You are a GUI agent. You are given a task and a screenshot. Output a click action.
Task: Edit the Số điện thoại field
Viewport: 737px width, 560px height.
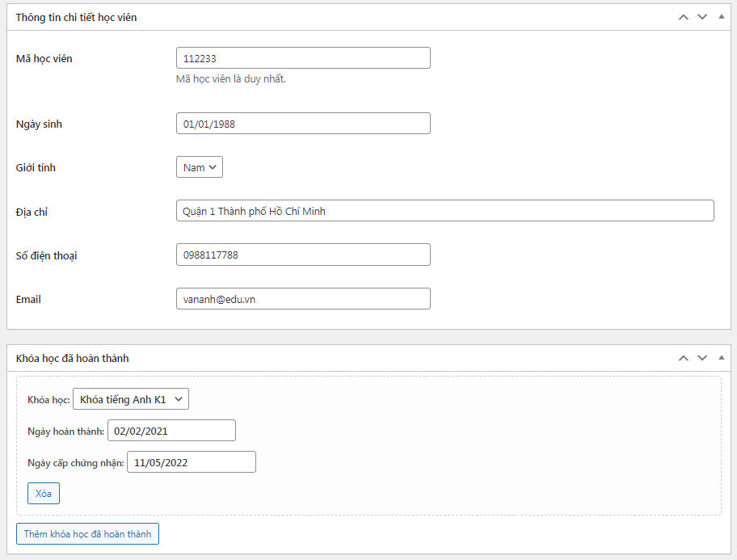pyautogui.click(x=303, y=255)
